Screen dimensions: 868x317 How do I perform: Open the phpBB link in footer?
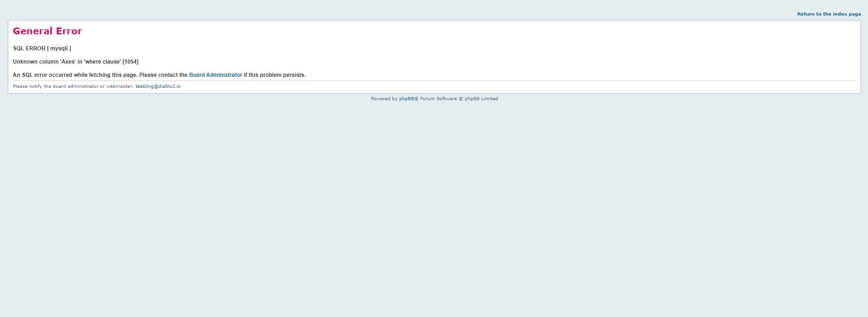pyautogui.click(x=406, y=99)
